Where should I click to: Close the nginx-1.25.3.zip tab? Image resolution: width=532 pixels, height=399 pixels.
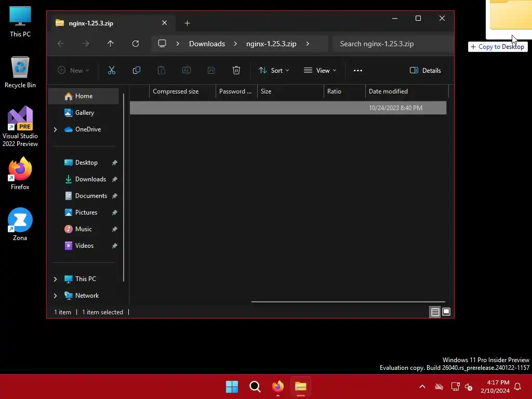[x=165, y=23]
